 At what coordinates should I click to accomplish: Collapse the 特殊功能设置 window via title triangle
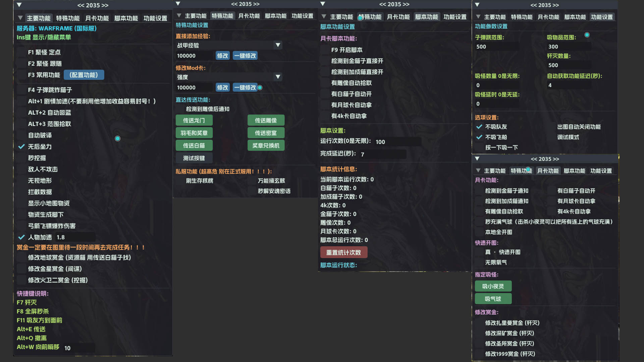178,4
